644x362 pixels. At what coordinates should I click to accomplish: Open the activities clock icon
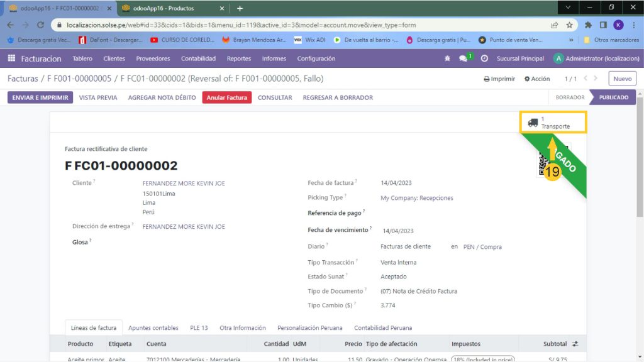pyautogui.click(x=484, y=58)
